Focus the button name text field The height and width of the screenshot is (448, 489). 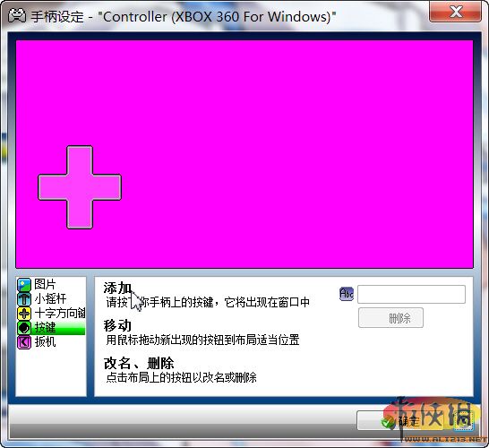[411, 294]
